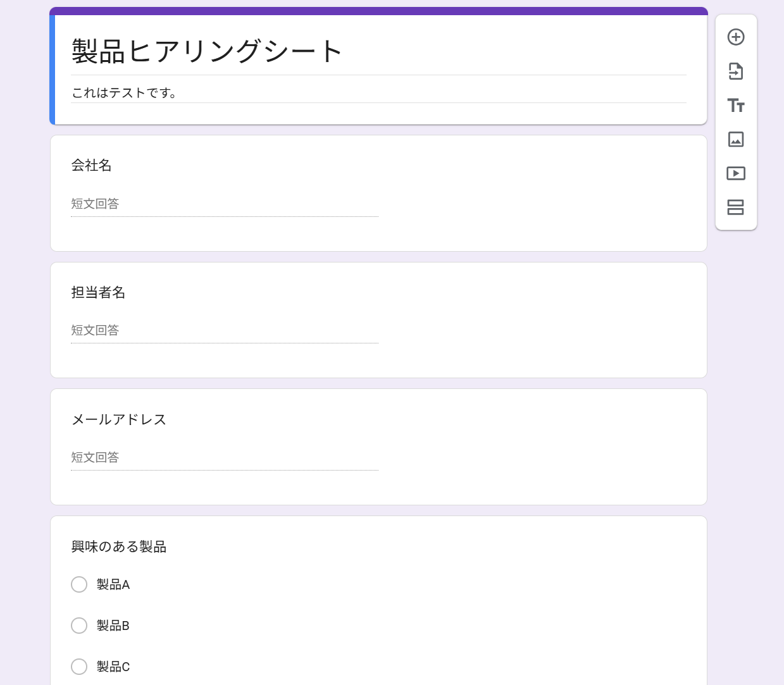Click the 会社名 question title

pyautogui.click(x=92, y=166)
